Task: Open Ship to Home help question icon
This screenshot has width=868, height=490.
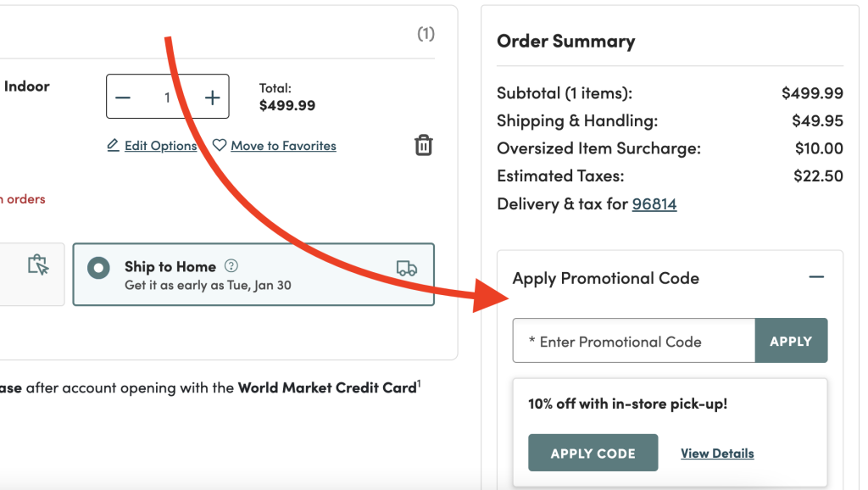Action: [231, 266]
